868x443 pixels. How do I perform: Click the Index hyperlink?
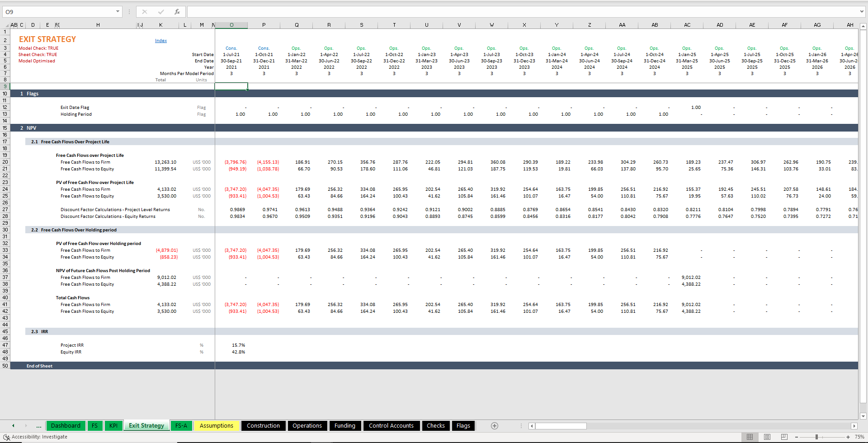[x=161, y=41]
